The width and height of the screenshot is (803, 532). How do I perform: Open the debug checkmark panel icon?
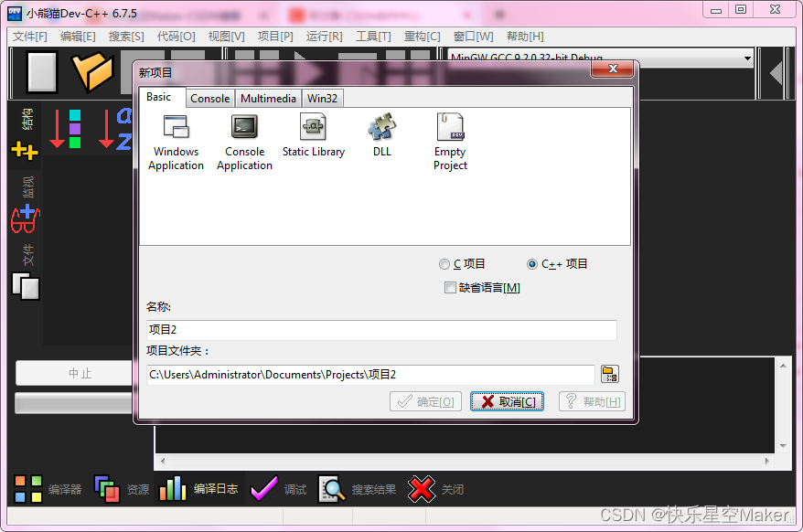[x=264, y=489]
